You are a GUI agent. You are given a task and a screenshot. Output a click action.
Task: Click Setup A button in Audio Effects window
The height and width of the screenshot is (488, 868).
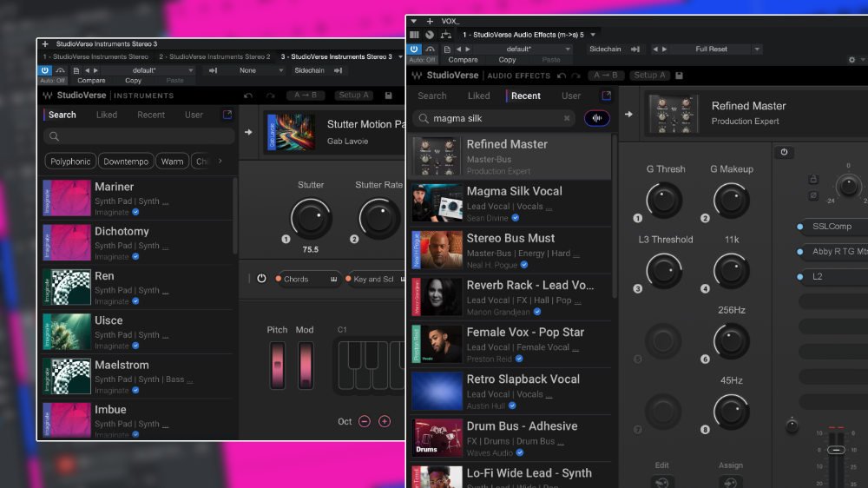(x=649, y=76)
